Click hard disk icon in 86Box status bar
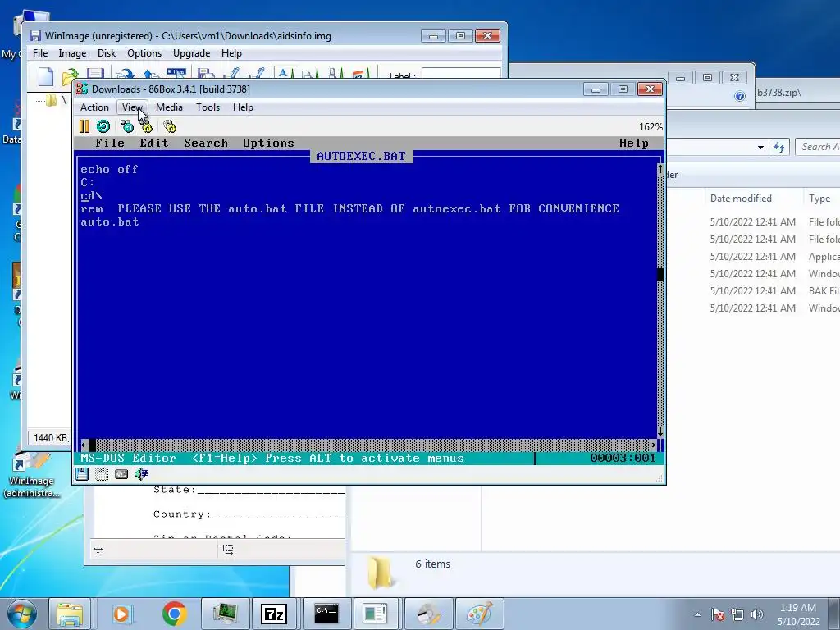Image resolution: width=840 pixels, height=630 pixels. [x=121, y=473]
